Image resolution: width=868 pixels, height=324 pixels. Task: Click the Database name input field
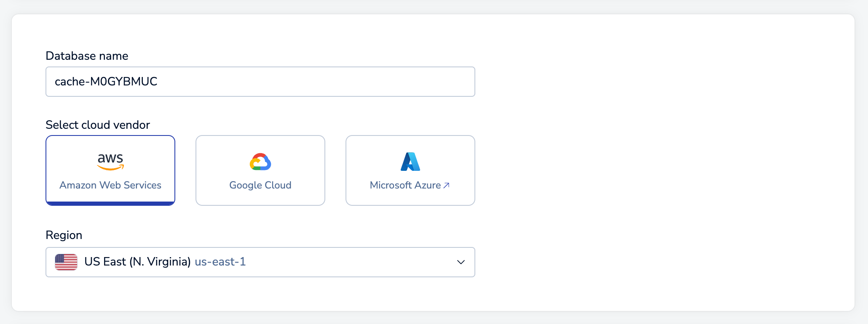(x=260, y=82)
